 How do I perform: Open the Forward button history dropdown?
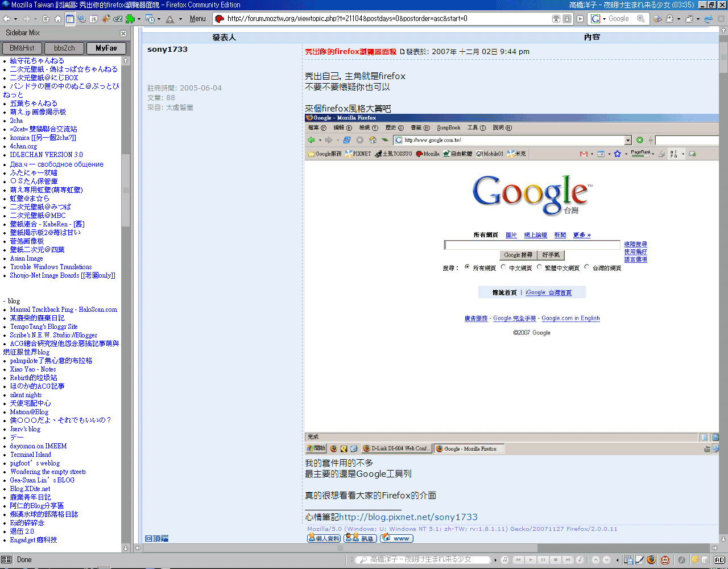[35, 19]
